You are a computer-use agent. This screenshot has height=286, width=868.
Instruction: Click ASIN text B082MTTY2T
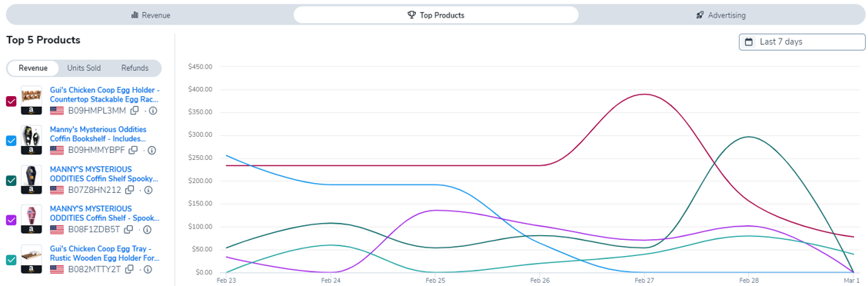[x=95, y=269]
